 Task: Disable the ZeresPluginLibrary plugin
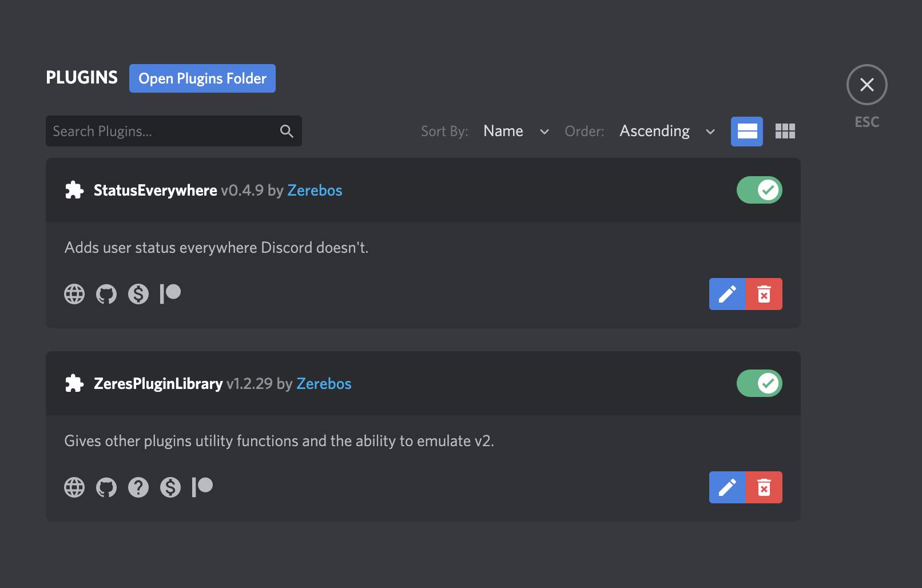tap(759, 383)
